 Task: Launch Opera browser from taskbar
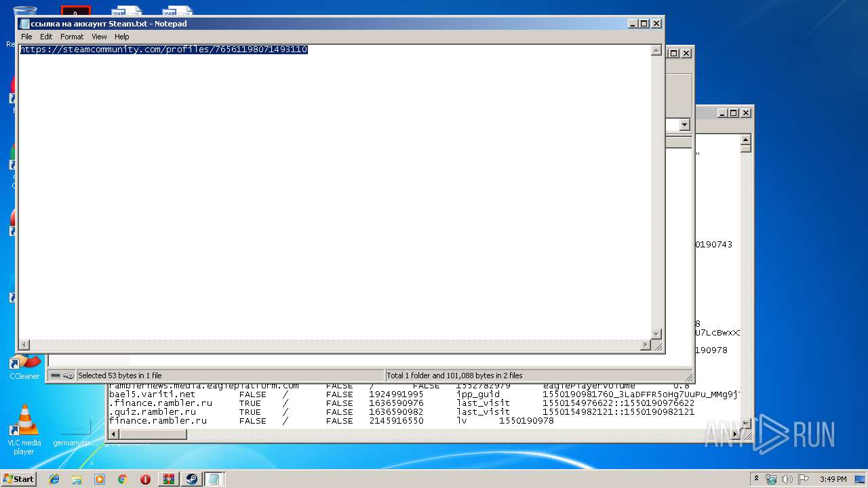coord(145,479)
